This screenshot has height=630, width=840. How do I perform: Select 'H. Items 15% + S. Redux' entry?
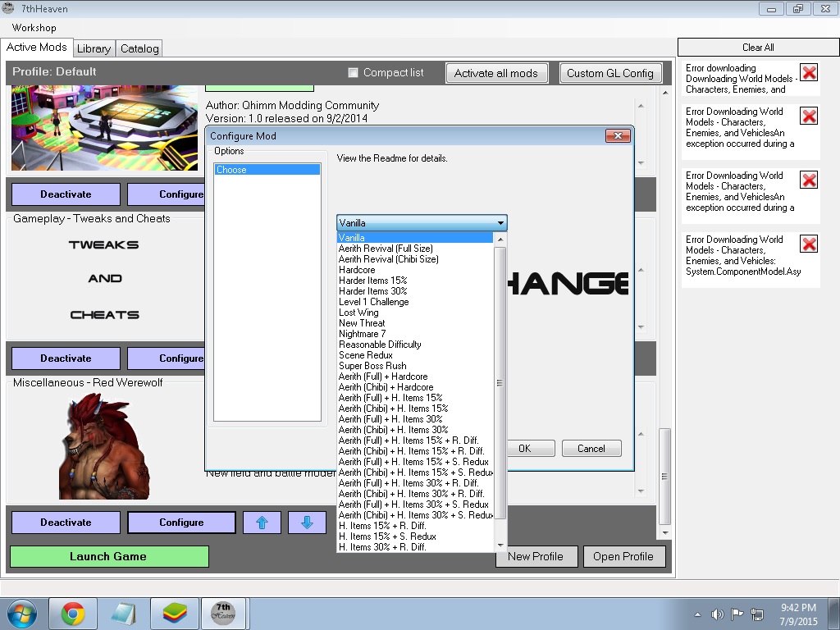pos(415,536)
